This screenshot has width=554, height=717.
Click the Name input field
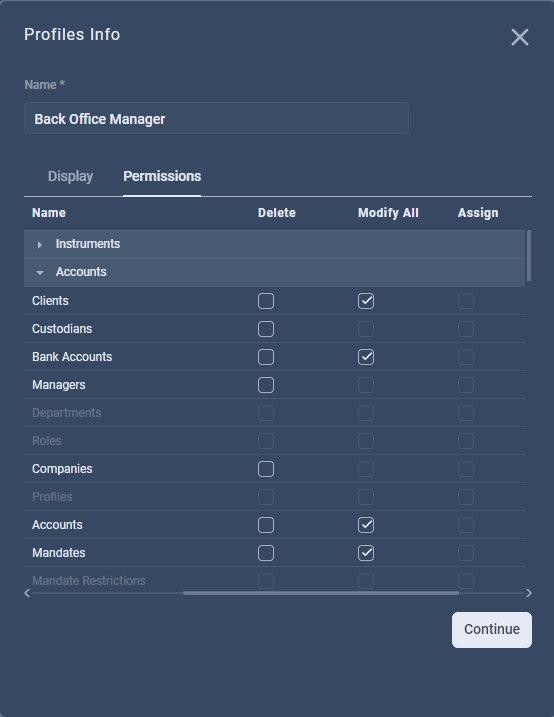(216, 118)
